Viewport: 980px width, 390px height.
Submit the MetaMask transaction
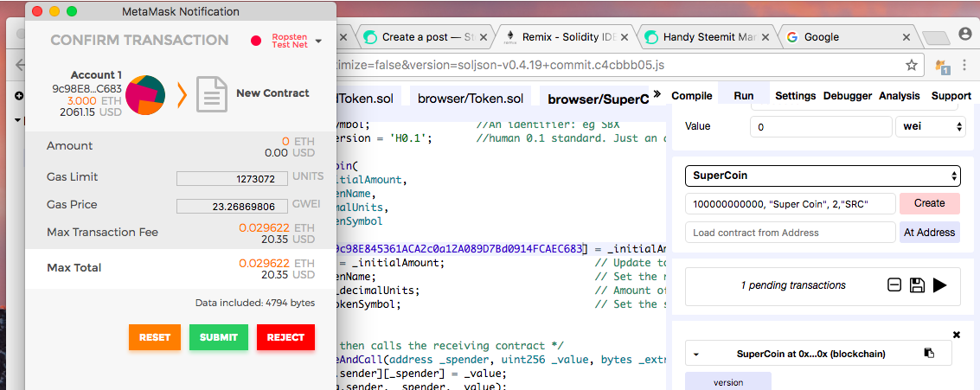[219, 337]
